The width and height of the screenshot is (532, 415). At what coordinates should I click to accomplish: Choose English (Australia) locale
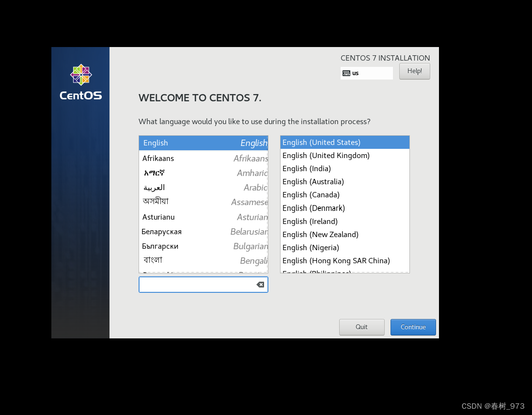pyautogui.click(x=344, y=182)
